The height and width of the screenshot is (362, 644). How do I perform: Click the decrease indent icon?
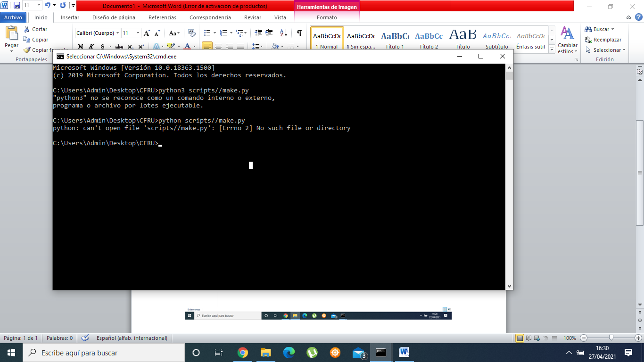(258, 33)
